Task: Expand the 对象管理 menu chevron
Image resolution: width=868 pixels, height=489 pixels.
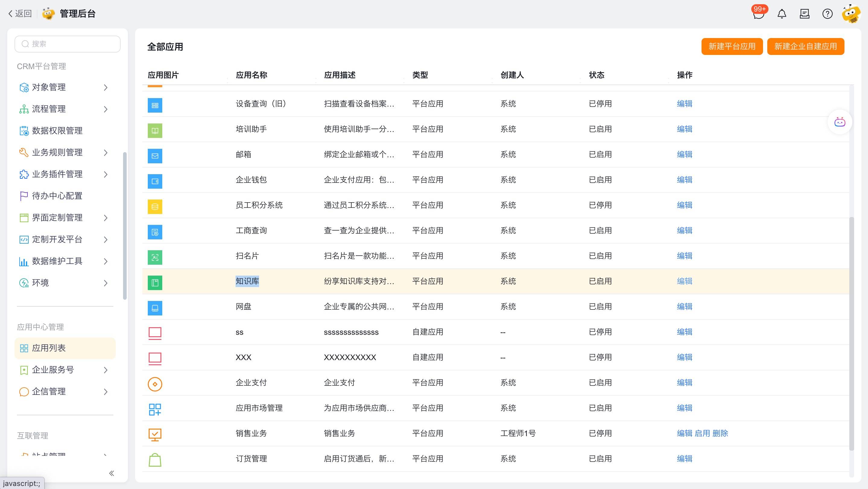Action: [x=106, y=88]
